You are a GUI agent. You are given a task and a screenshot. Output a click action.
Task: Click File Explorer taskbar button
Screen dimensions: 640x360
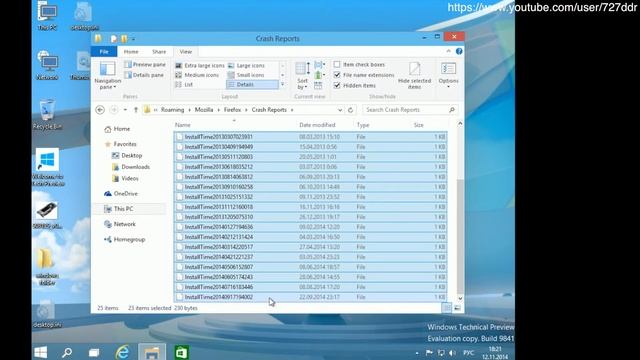pos(152,352)
